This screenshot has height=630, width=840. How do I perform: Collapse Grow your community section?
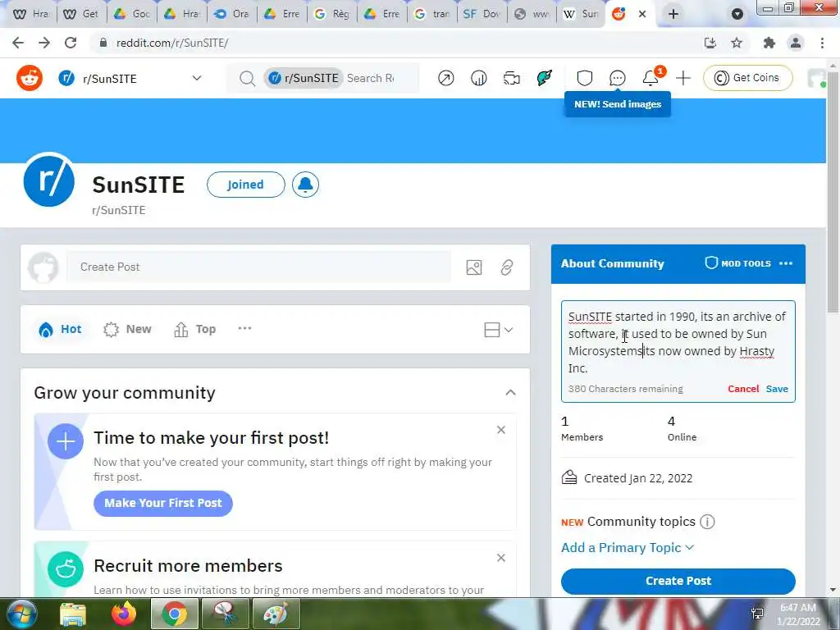click(x=510, y=393)
